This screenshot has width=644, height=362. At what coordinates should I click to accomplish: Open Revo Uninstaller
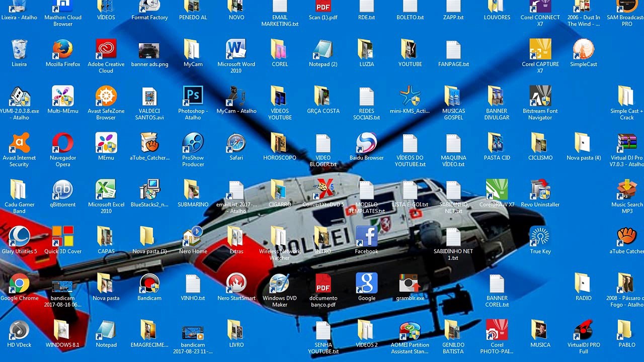(540, 190)
